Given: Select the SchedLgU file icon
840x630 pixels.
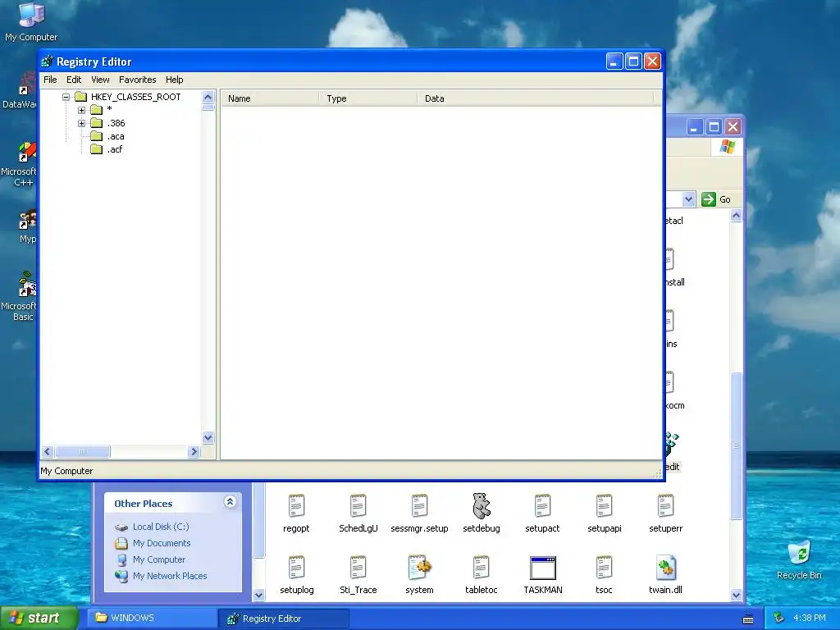Looking at the screenshot, I should pyautogui.click(x=358, y=505).
